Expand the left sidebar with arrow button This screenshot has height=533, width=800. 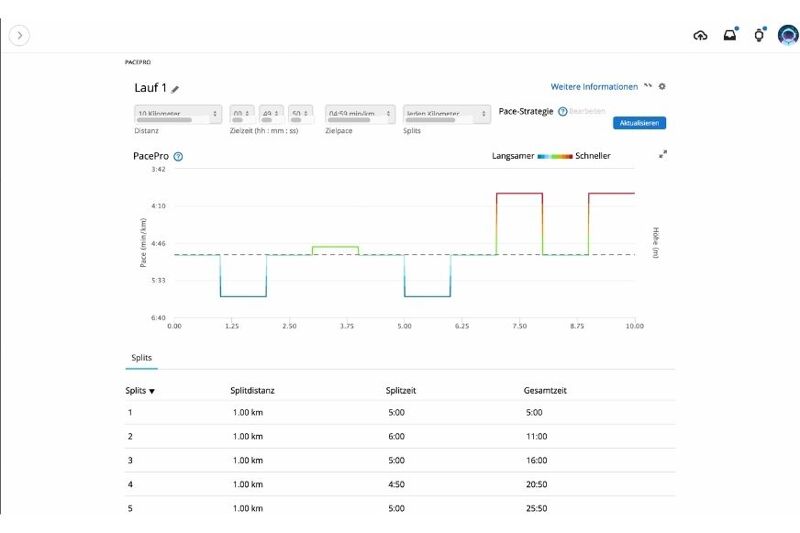[x=20, y=35]
